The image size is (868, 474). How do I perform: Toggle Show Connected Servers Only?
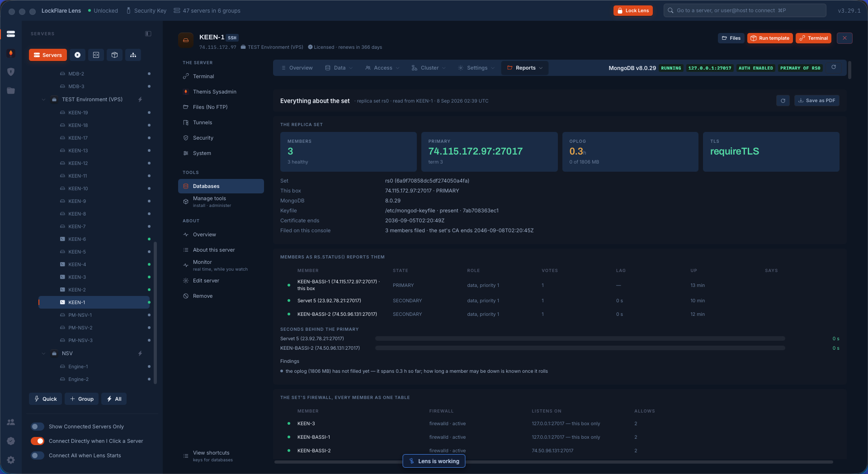coord(38,427)
